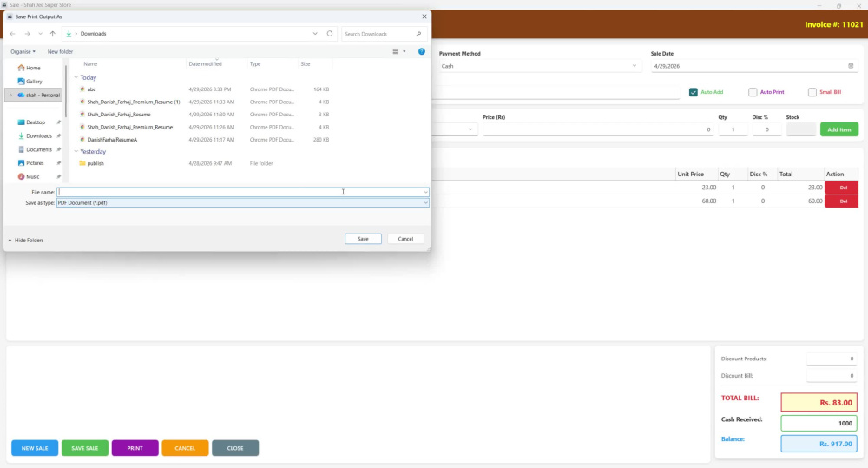Collapse the Yesterday file group
This screenshot has height=468, width=868.
[76, 151]
